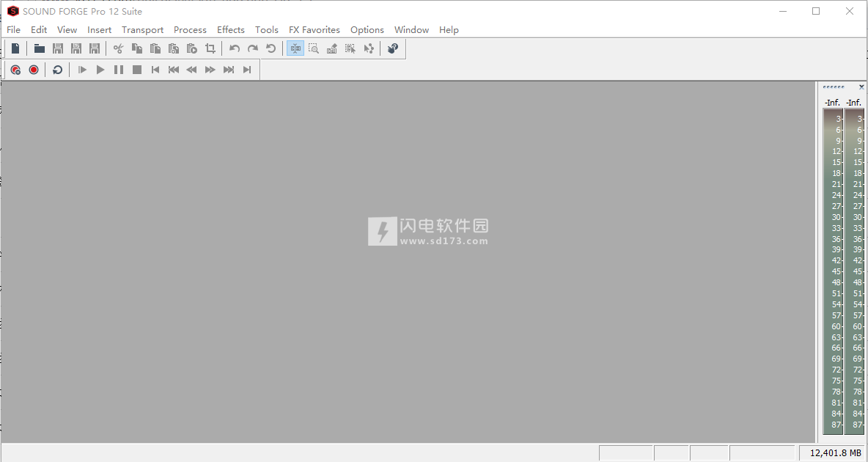Click the Arm record icon with the pause badge
868x462 pixels.
point(15,70)
